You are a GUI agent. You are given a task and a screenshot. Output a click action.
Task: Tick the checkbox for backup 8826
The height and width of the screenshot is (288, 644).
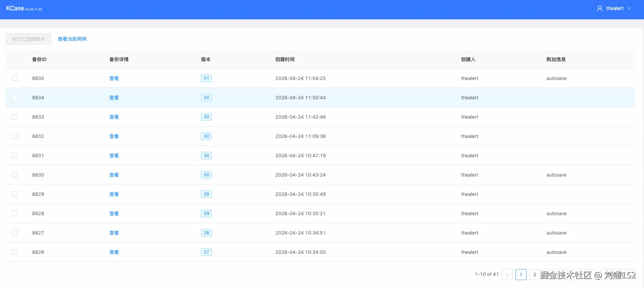tap(15, 252)
